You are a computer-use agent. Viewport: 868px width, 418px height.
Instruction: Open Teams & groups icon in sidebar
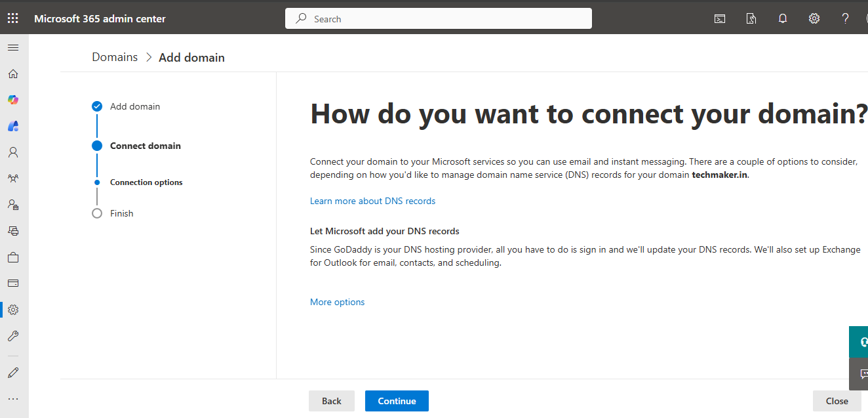point(13,178)
